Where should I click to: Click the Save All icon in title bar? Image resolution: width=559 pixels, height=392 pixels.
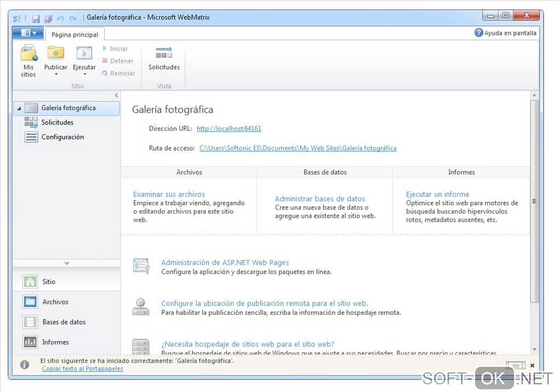pyautogui.click(x=48, y=19)
